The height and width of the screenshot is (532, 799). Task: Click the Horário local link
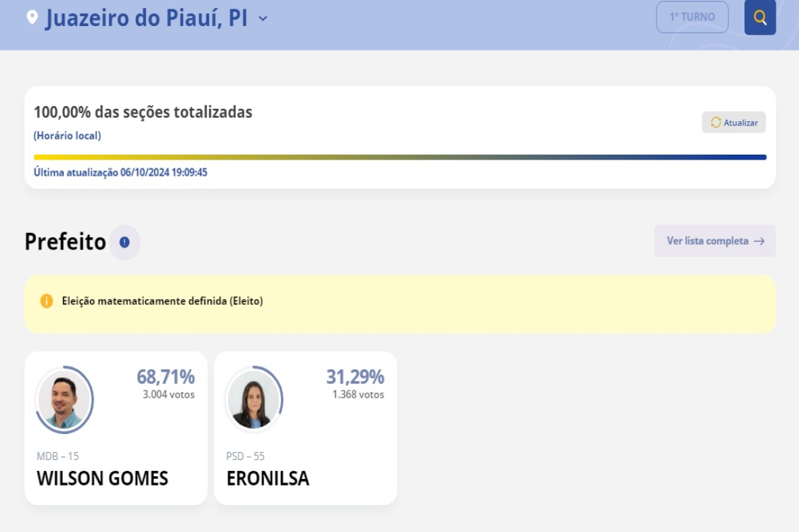[68, 136]
